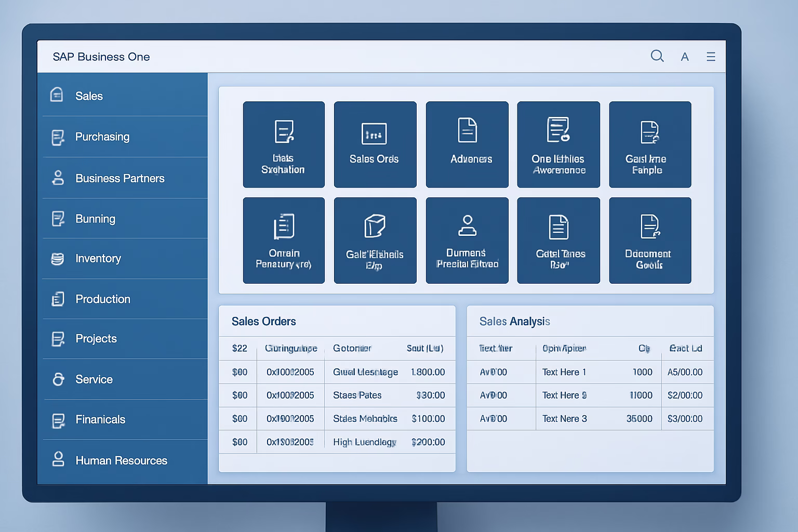798x532 pixels.
Task: Open the 'Liats Srohation' tile
Action: 284,144
